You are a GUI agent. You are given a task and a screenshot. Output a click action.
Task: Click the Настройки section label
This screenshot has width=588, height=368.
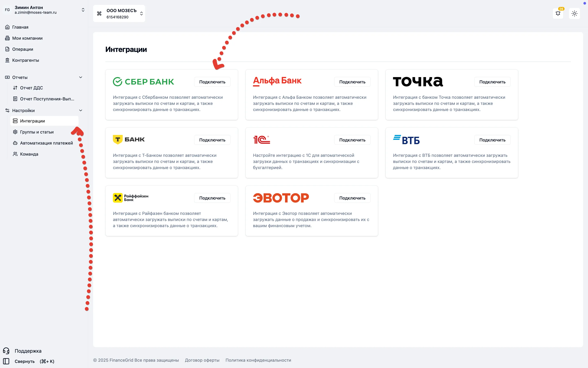pyautogui.click(x=23, y=110)
